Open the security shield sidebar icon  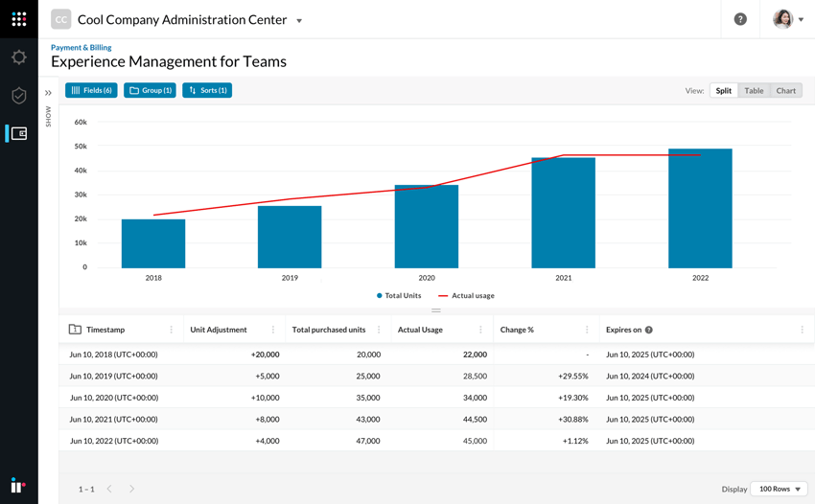tap(18, 96)
